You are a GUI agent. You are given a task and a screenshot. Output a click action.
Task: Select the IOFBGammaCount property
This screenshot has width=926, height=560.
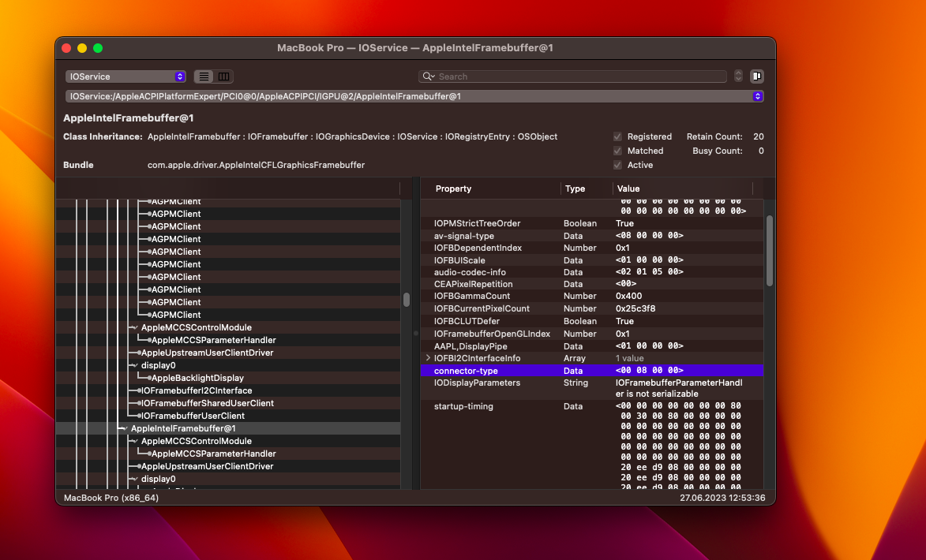click(x=472, y=297)
